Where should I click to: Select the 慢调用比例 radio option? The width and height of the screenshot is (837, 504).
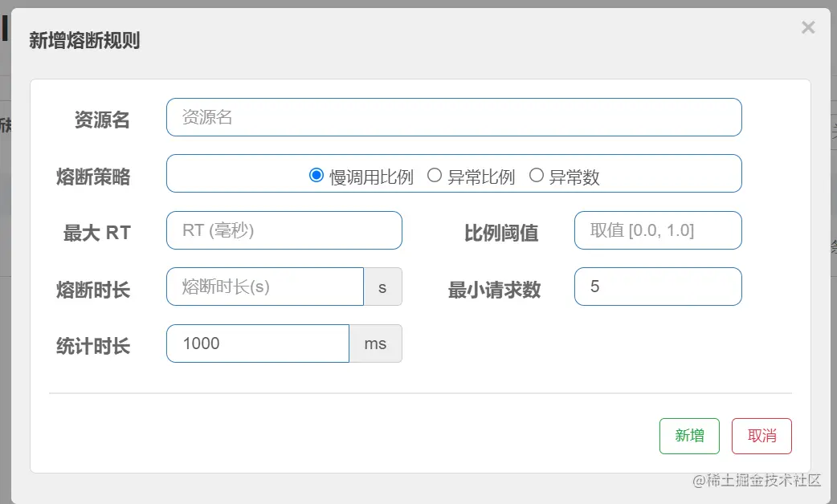click(x=316, y=176)
